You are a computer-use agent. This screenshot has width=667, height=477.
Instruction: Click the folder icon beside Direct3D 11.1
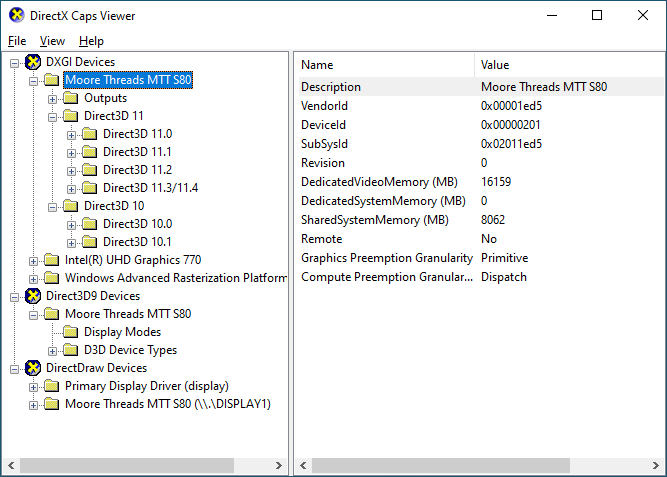(90, 152)
